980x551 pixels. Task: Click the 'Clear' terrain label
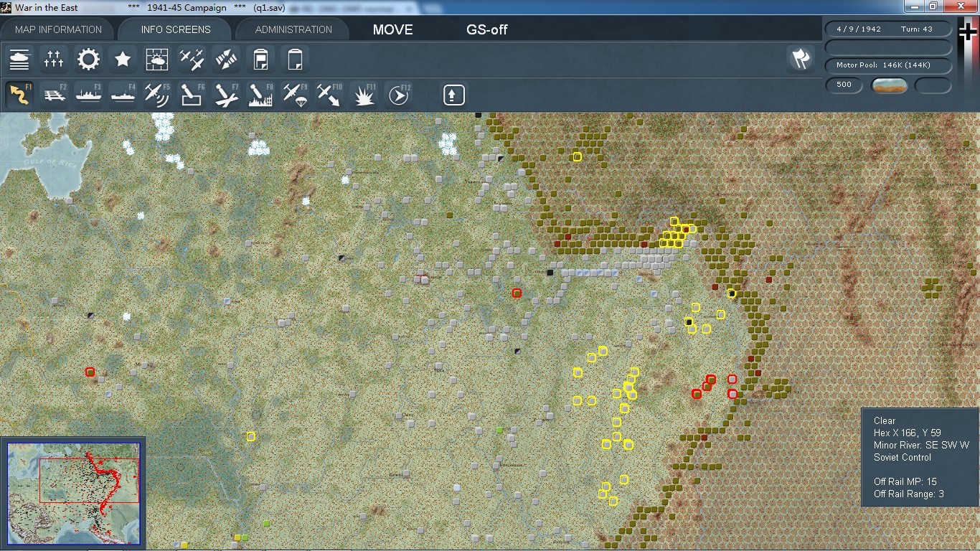[x=885, y=421]
